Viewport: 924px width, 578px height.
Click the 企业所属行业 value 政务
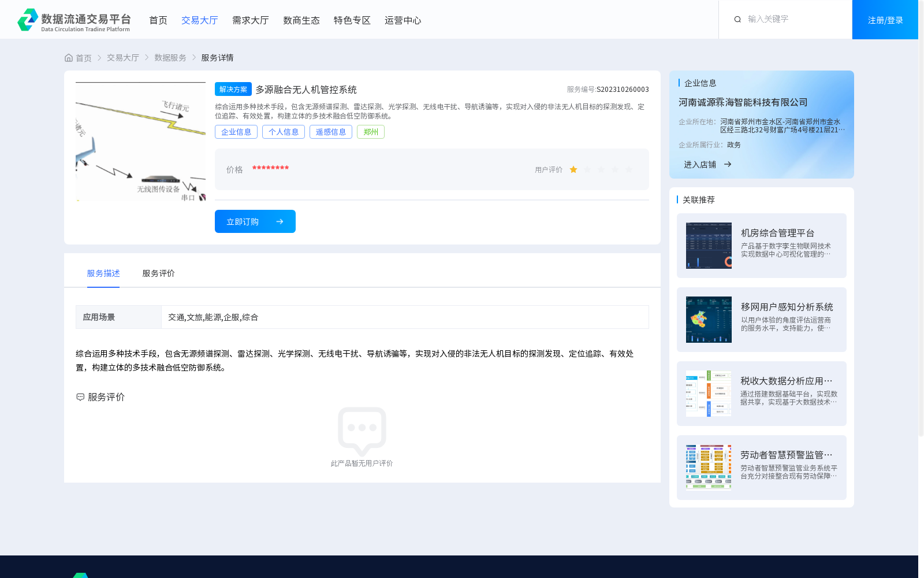click(734, 145)
